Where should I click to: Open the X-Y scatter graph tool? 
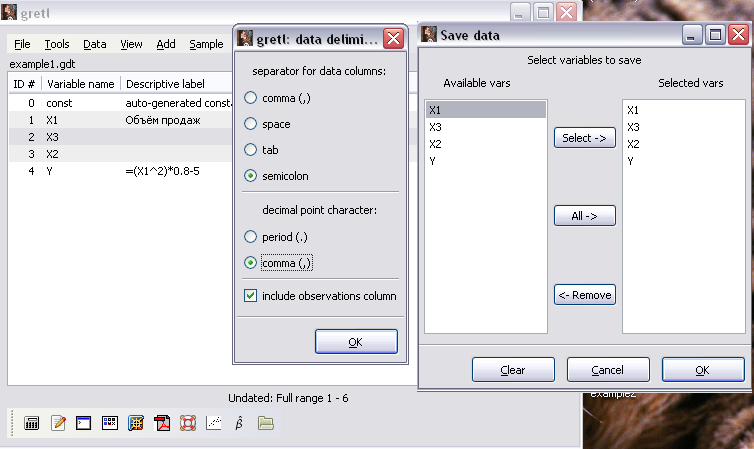(x=214, y=424)
